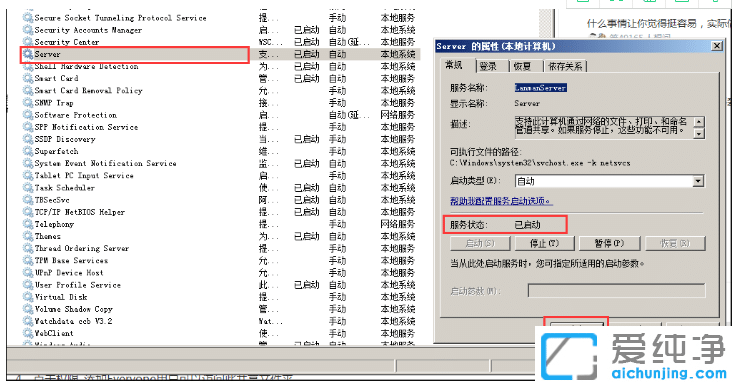
Task: Select the Themes service name
Action: (47, 236)
